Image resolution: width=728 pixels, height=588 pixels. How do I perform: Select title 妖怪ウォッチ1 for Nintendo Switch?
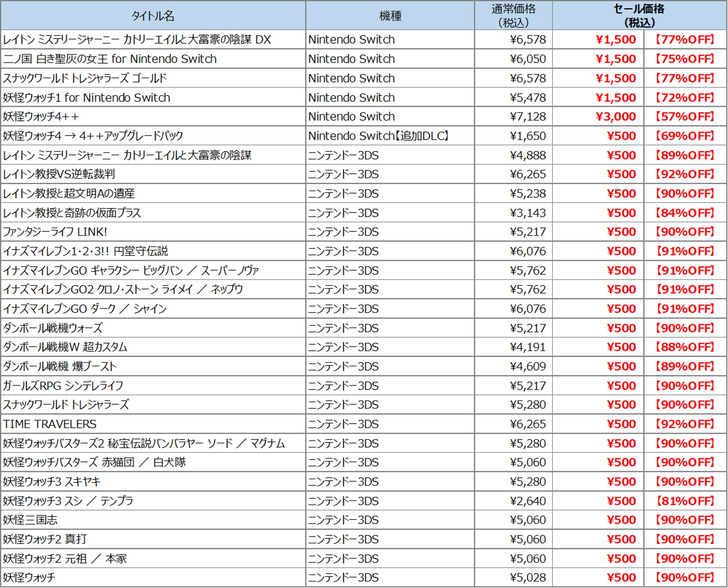tap(86, 98)
